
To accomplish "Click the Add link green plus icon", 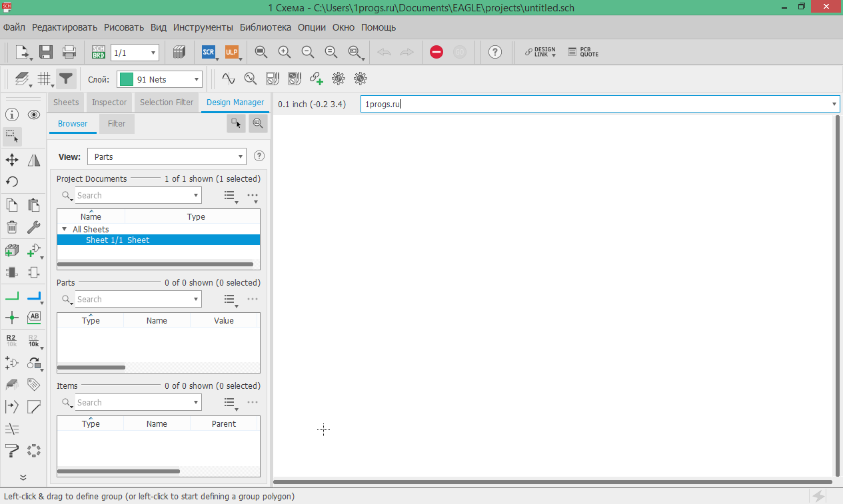I will [317, 79].
